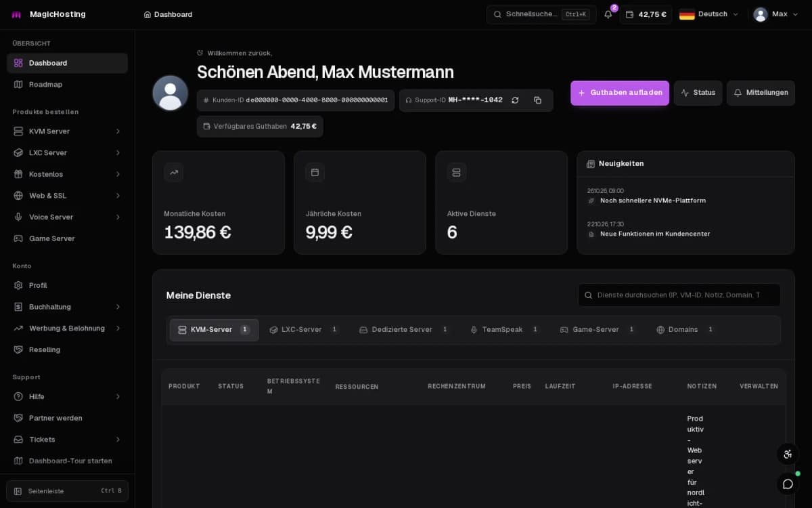
Task: Open Profil in the sidebar
Action: [67, 286]
